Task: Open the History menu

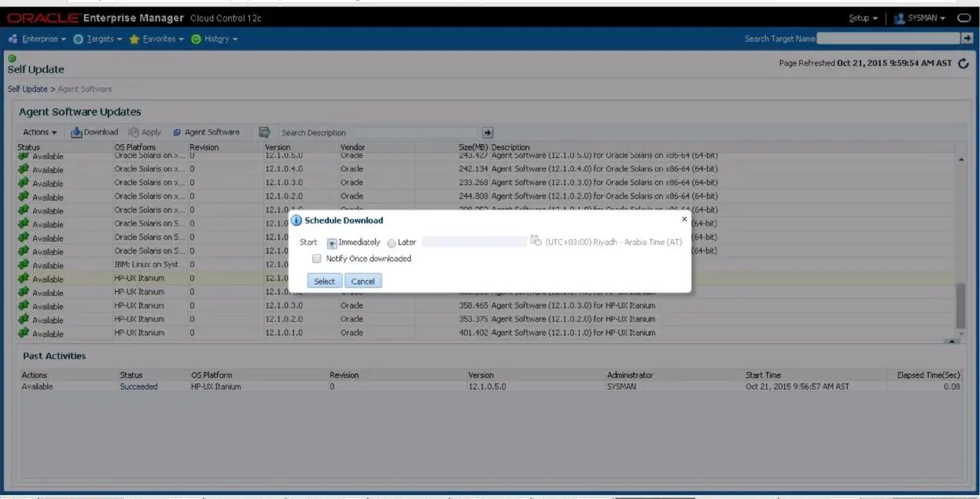Action: (214, 39)
